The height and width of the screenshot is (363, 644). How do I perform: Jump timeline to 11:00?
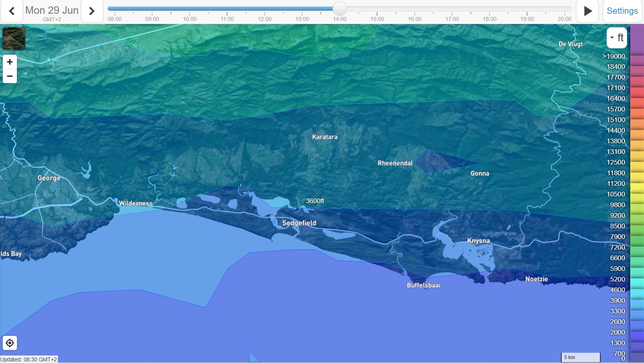point(227,19)
